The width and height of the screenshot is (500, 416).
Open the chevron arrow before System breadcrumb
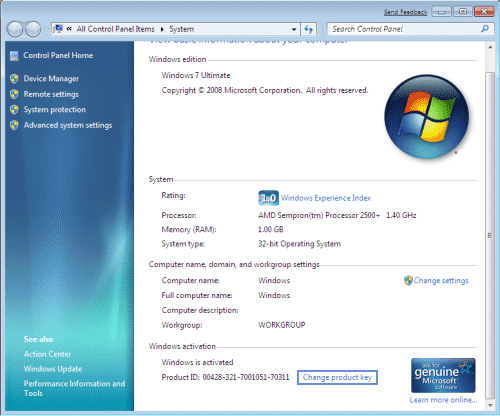click(162, 29)
